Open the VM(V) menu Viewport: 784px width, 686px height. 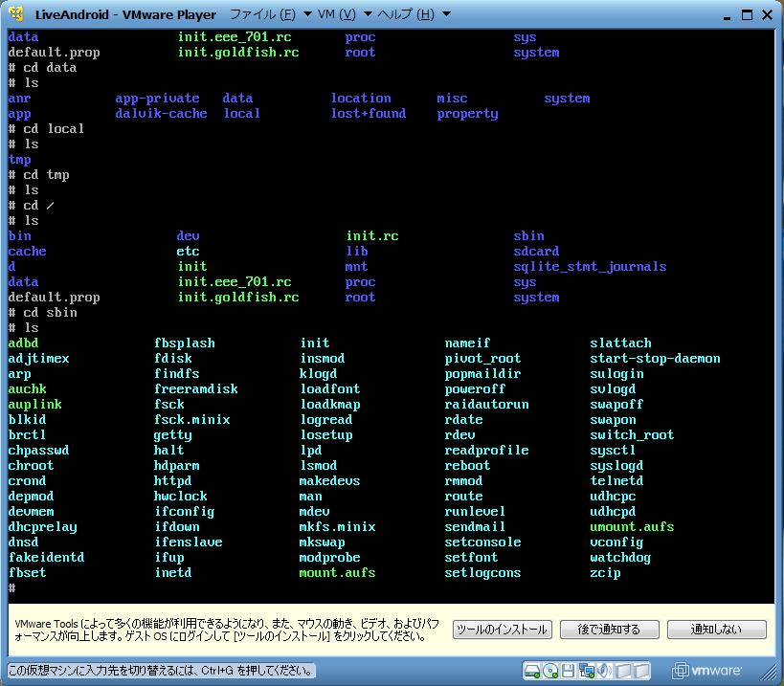(345, 14)
